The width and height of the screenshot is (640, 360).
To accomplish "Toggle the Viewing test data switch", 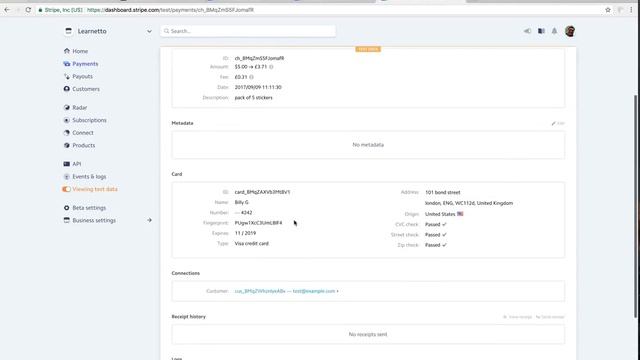I will (x=67, y=189).
